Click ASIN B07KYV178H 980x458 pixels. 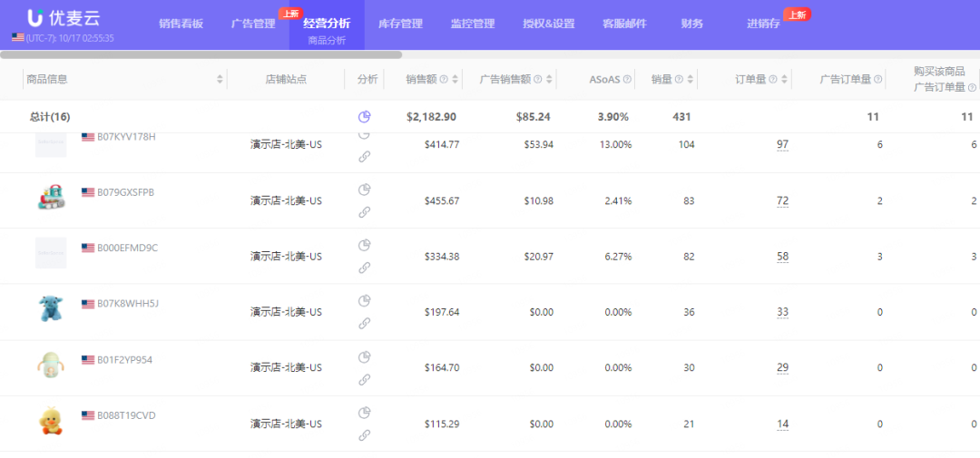(x=125, y=136)
